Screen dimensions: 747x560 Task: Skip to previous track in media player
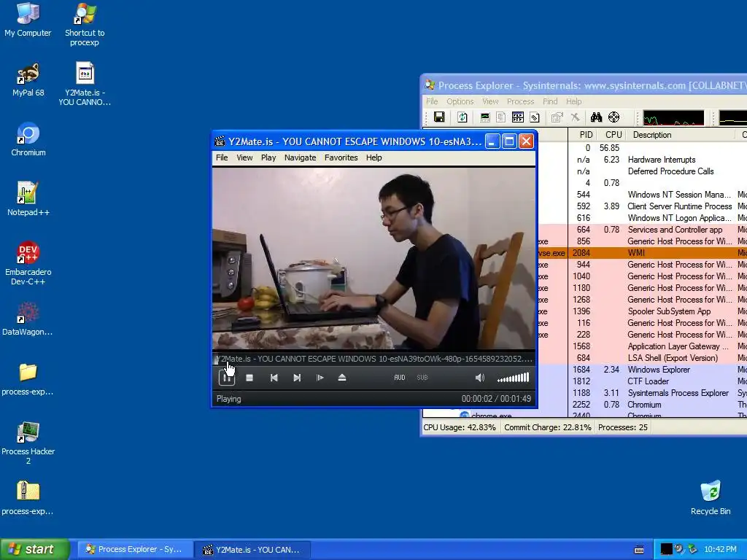[x=274, y=378]
